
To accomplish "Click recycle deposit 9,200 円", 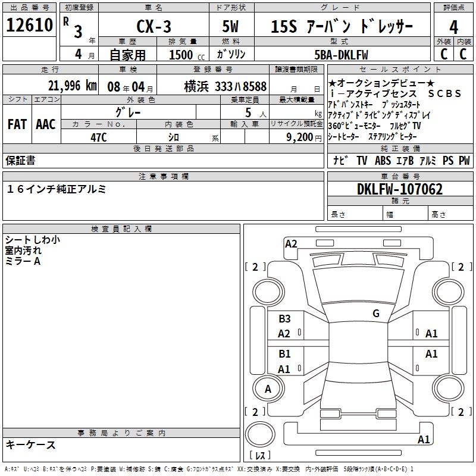I will tap(304, 137).
